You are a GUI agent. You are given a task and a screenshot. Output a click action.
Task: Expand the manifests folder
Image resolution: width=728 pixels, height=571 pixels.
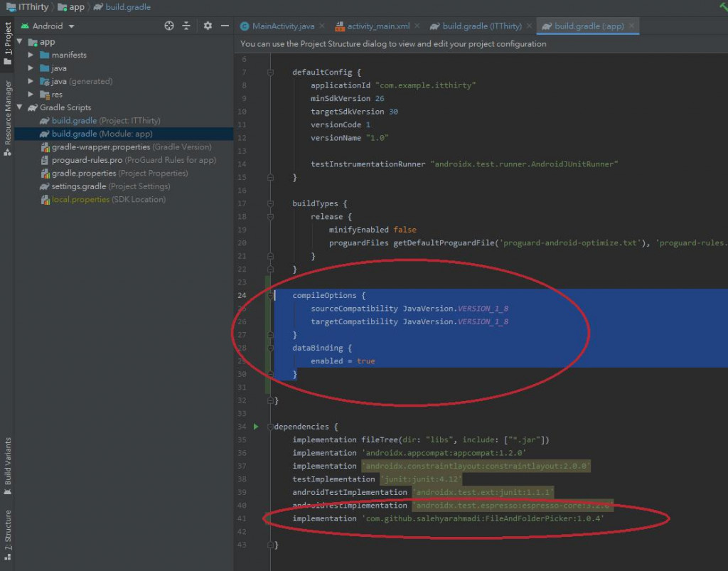pyautogui.click(x=31, y=55)
